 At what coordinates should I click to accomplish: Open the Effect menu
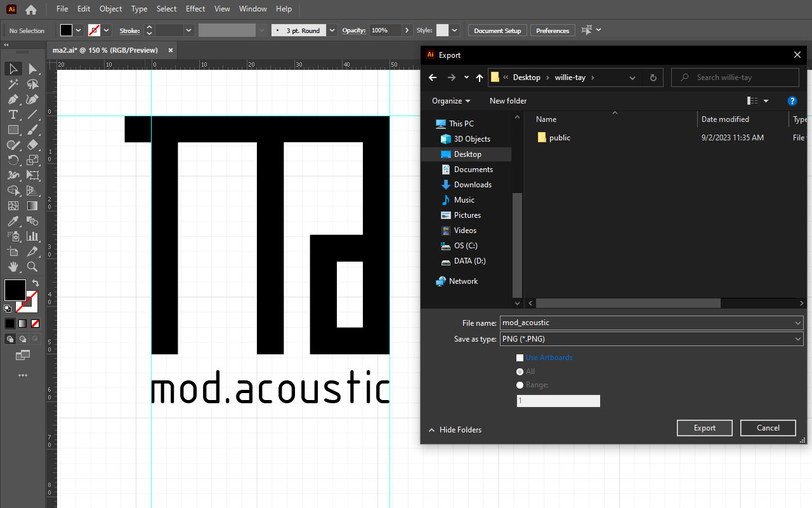[195, 9]
